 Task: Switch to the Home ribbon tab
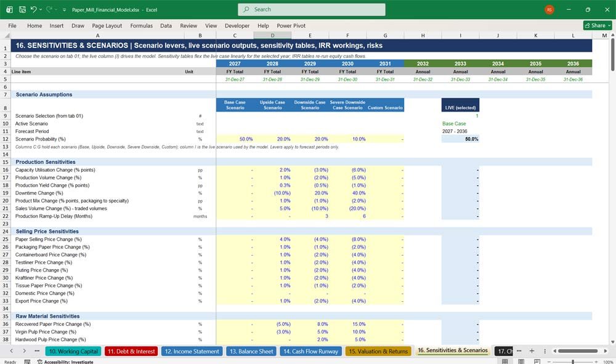click(34, 25)
